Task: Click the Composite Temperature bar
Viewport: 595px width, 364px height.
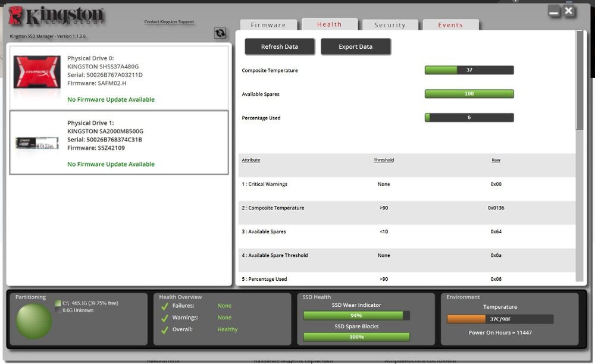Action: tap(469, 70)
